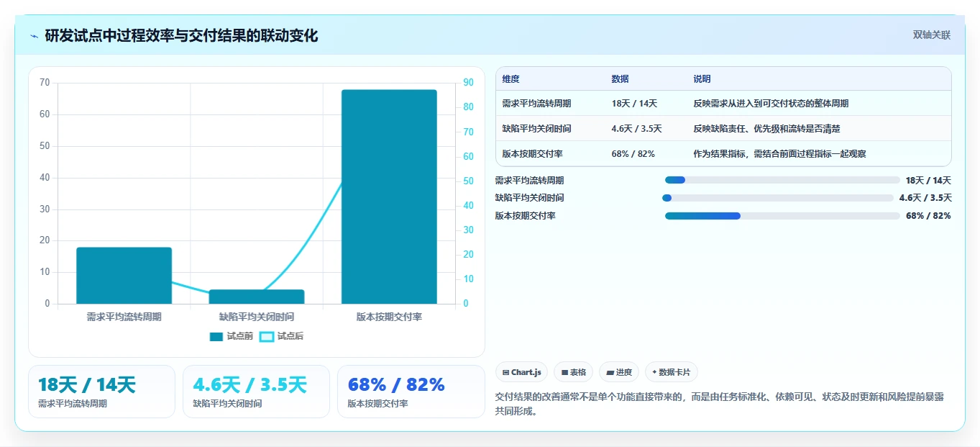Toggle the 试点前 legend entry
This screenshot has height=447, width=980.
232,336
